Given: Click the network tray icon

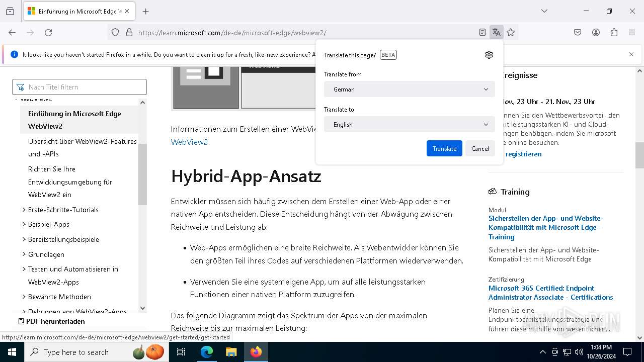Looking at the screenshot, I should (567, 352).
